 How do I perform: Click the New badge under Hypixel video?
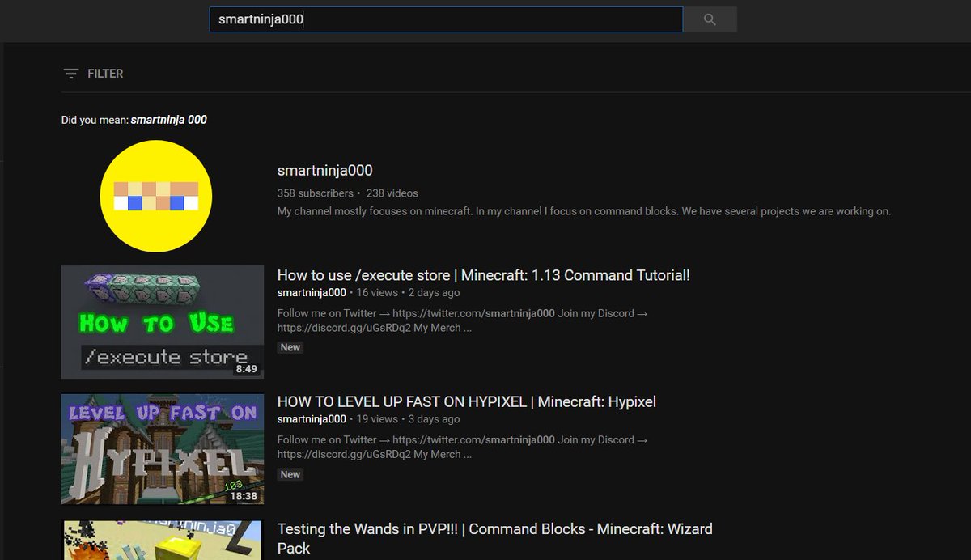(x=290, y=474)
